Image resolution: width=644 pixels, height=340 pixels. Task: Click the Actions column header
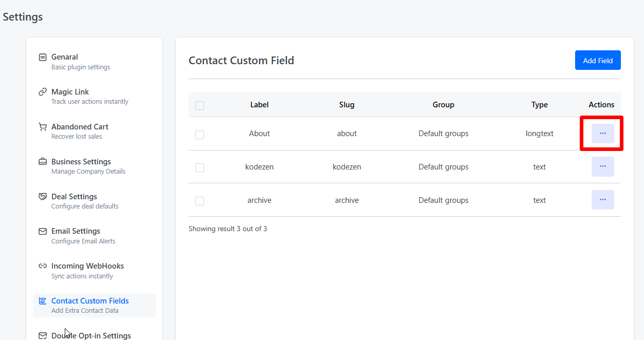tap(601, 105)
